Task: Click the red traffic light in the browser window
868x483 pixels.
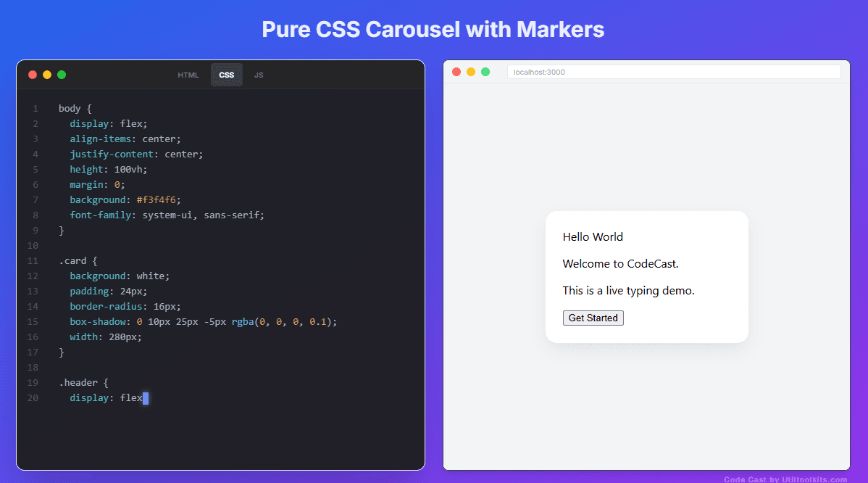Action: [456, 72]
